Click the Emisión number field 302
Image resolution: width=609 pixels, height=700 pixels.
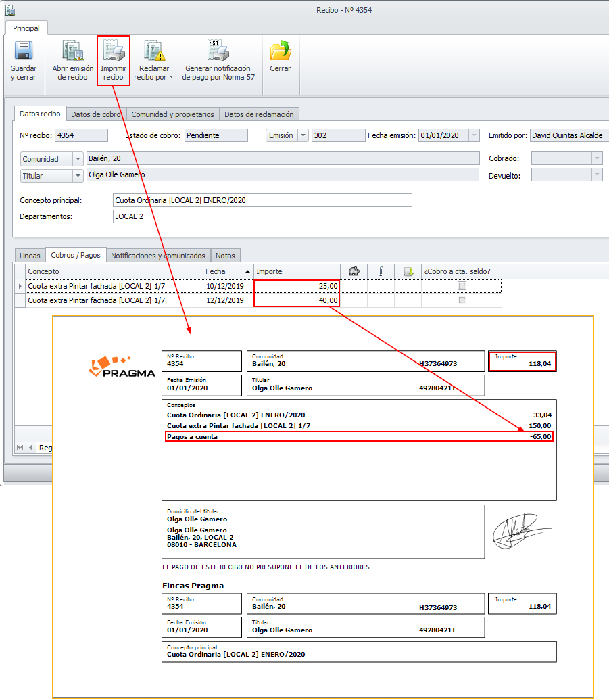338,135
